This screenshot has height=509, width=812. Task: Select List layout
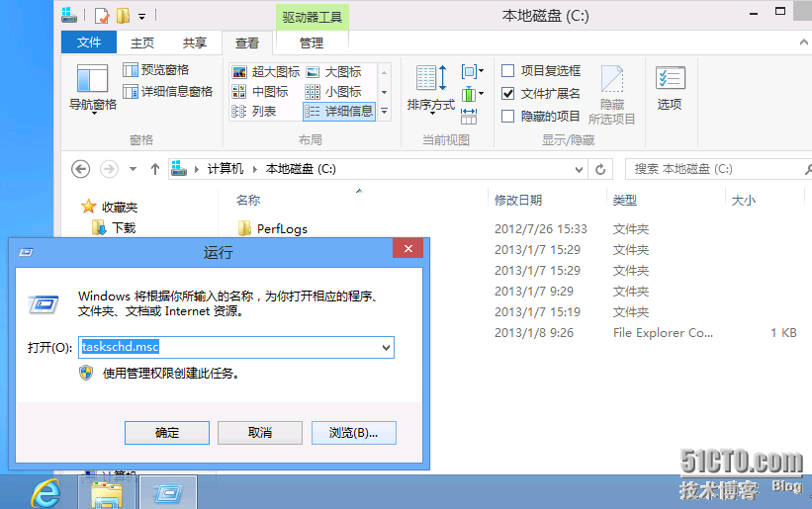(x=254, y=112)
